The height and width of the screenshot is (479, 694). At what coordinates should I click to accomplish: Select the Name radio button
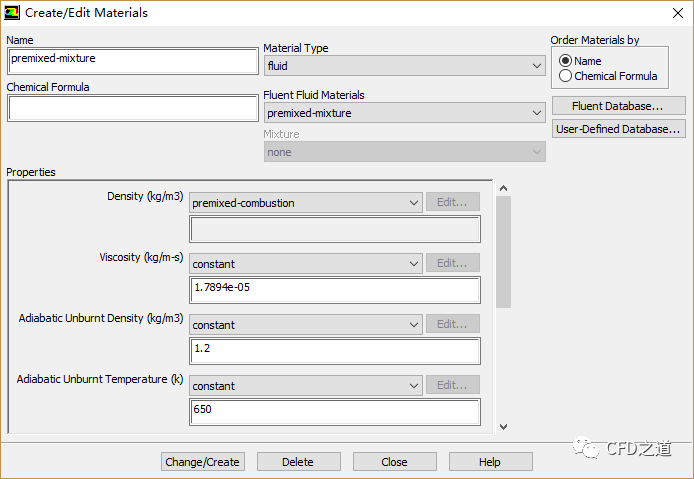(566, 61)
